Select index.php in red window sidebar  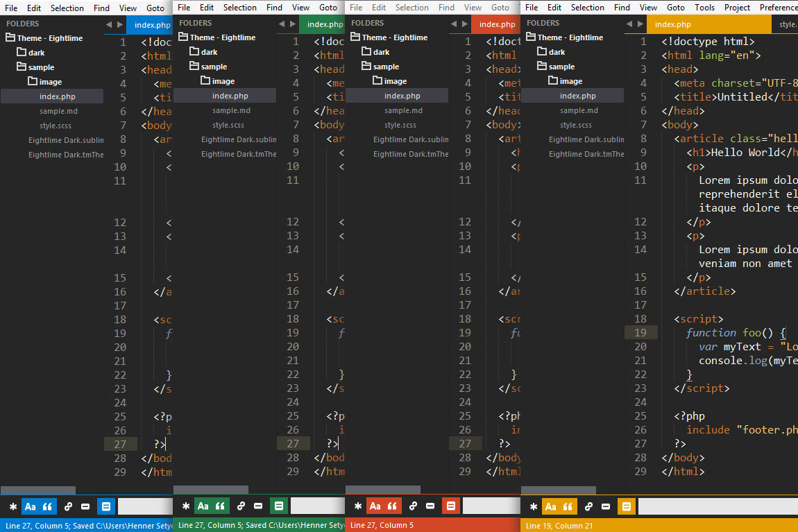click(402, 96)
